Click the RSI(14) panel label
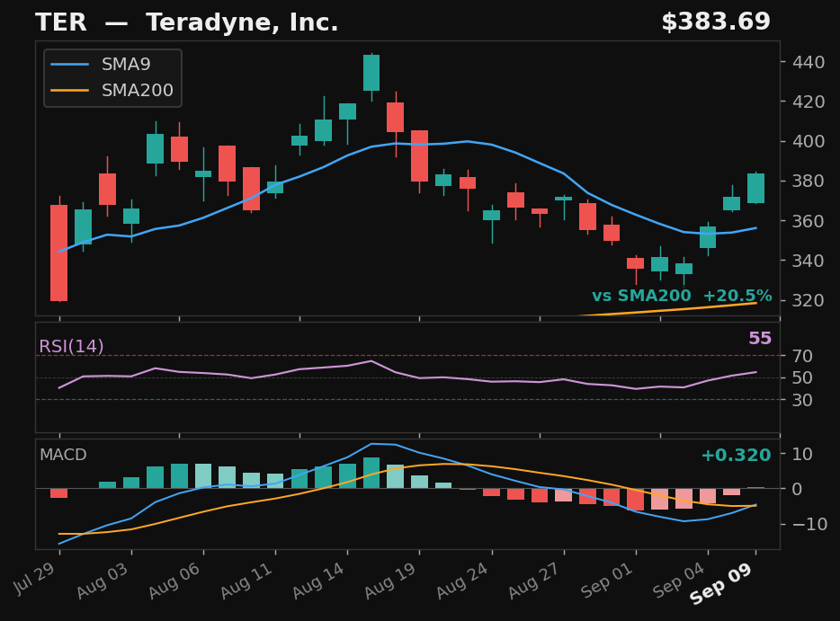The image size is (840, 621). pyautogui.click(x=71, y=346)
